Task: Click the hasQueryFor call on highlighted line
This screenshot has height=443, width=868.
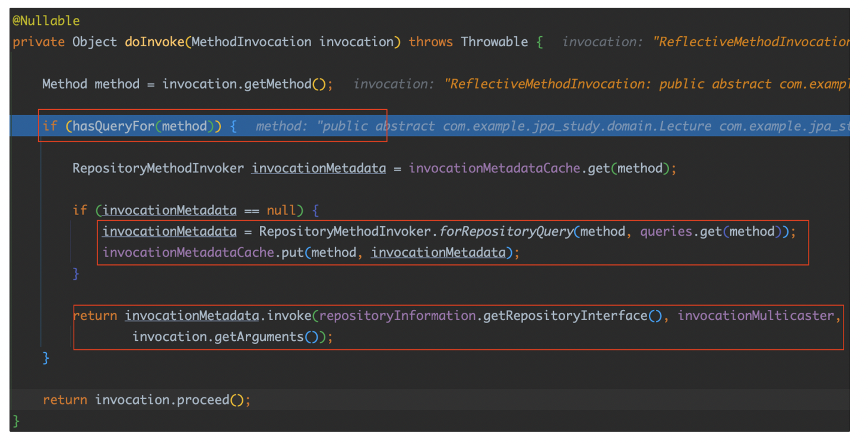Action: [113, 126]
